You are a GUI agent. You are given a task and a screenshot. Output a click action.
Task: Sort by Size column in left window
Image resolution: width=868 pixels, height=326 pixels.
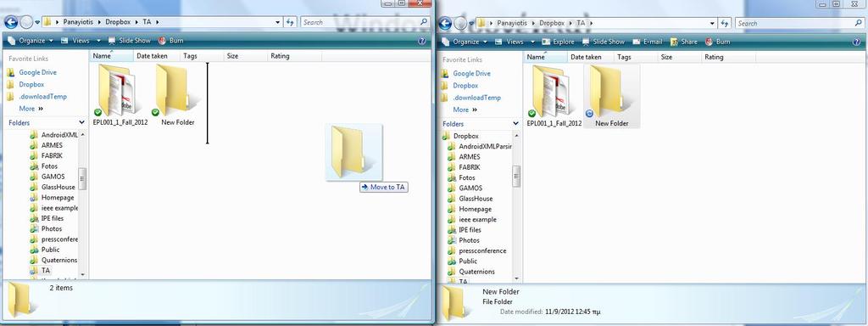[247, 56]
